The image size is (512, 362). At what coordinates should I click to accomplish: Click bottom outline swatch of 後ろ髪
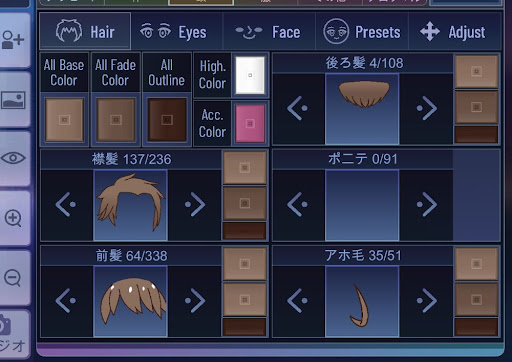(476, 134)
